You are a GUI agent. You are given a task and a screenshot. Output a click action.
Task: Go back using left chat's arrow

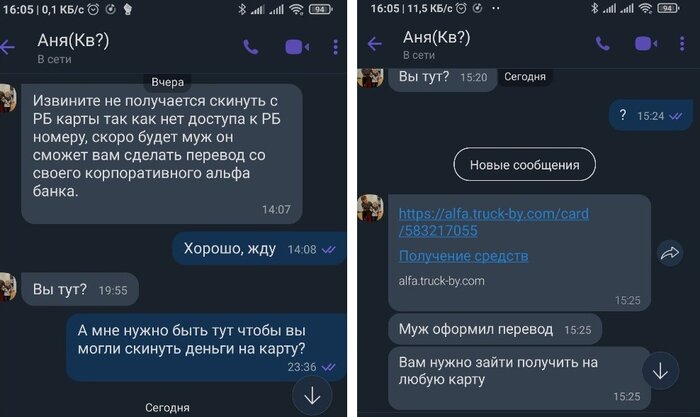click(x=8, y=47)
